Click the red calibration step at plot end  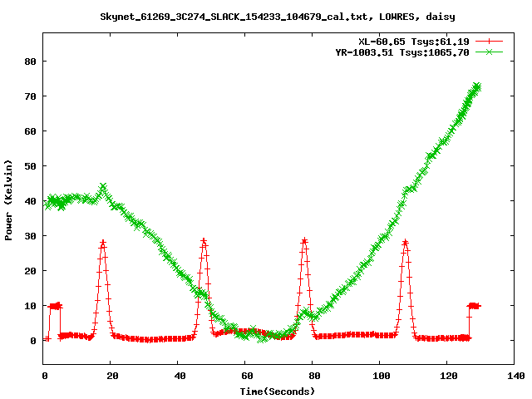point(474,306)
